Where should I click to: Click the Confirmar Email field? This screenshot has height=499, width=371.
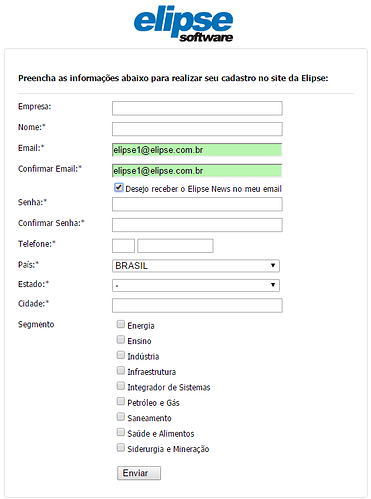tap(197, 171)
